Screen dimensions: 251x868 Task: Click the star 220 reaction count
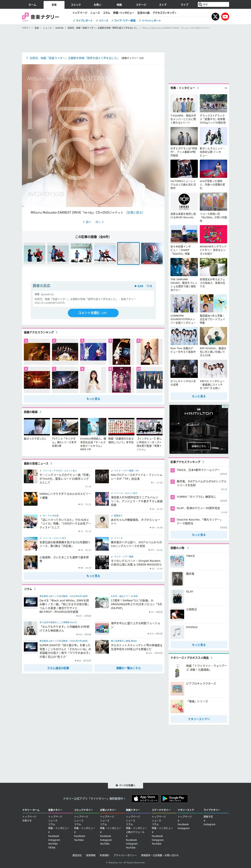tap(138, 286)
